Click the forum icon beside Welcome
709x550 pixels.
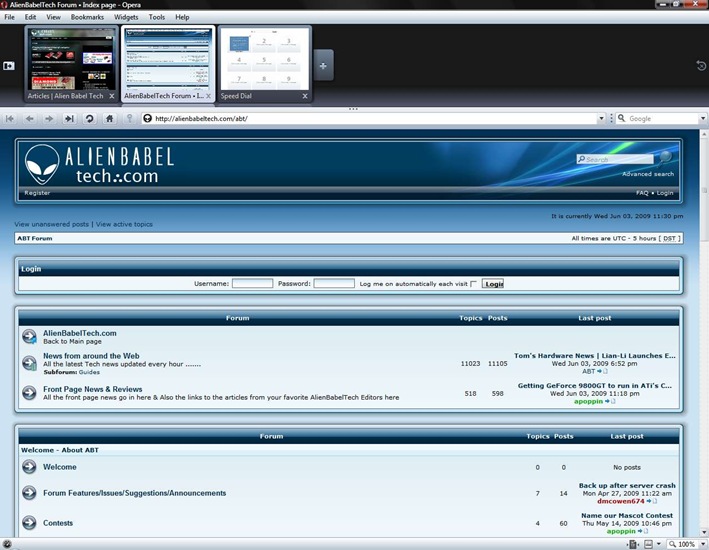tap(29, 466)
